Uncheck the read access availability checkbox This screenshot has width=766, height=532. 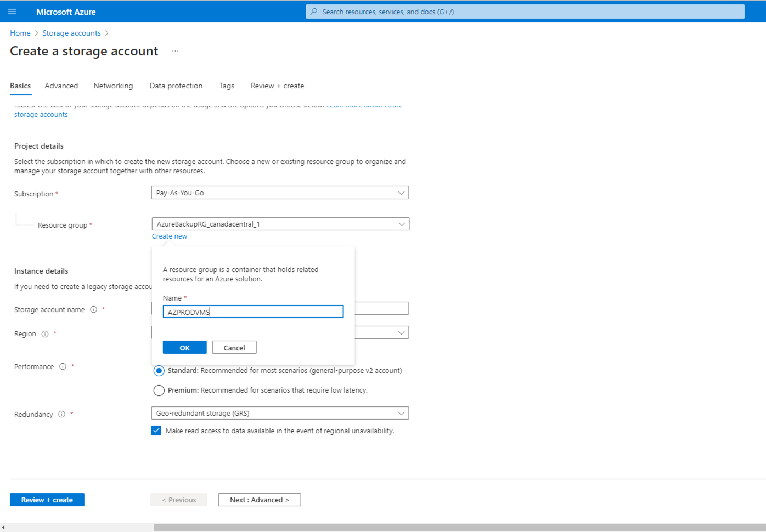[156, 431]
